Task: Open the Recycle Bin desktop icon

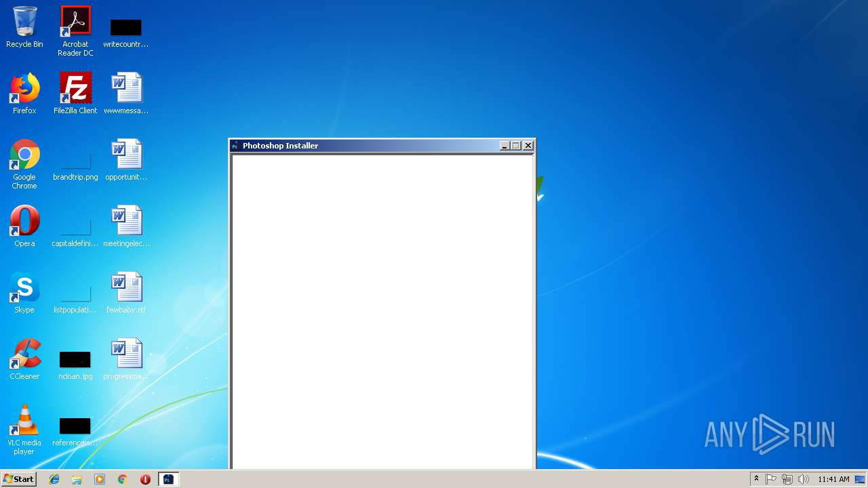Action: click(24, 27)
